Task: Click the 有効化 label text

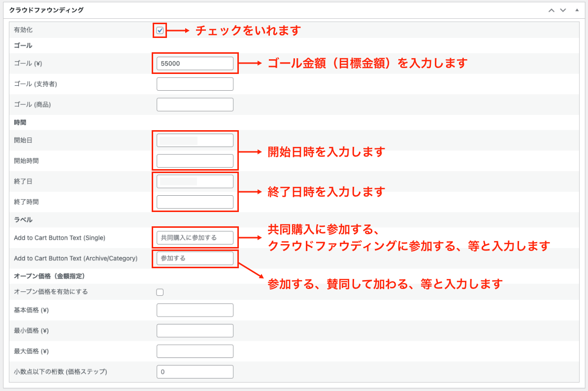Action: [x=23, y=30]
